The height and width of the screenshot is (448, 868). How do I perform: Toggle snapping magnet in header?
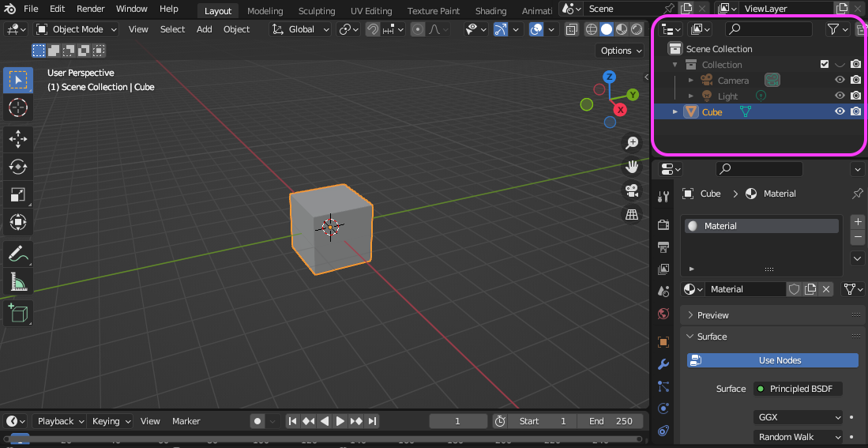click(x=373, y=29)
